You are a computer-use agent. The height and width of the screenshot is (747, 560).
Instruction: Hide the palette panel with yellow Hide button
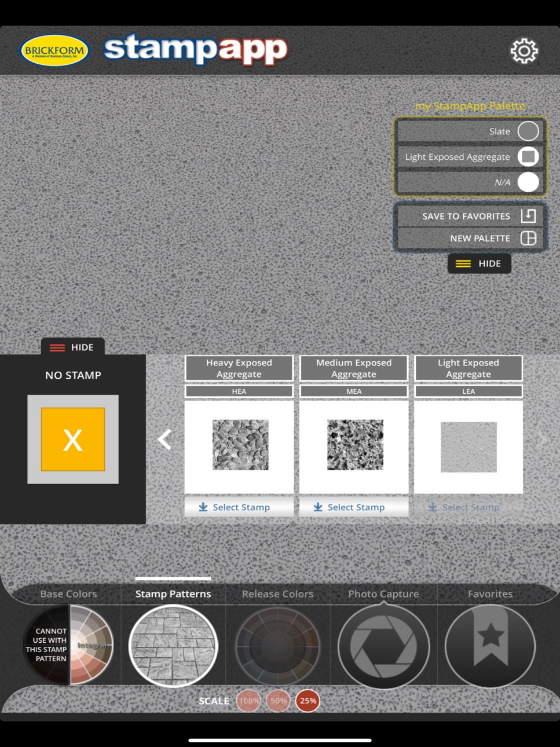(x=479, y=263)
